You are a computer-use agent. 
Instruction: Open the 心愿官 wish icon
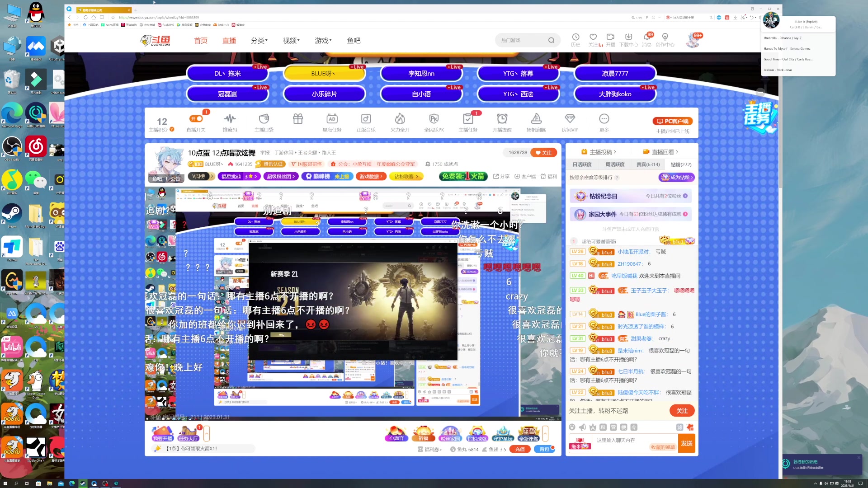(396, 433)
